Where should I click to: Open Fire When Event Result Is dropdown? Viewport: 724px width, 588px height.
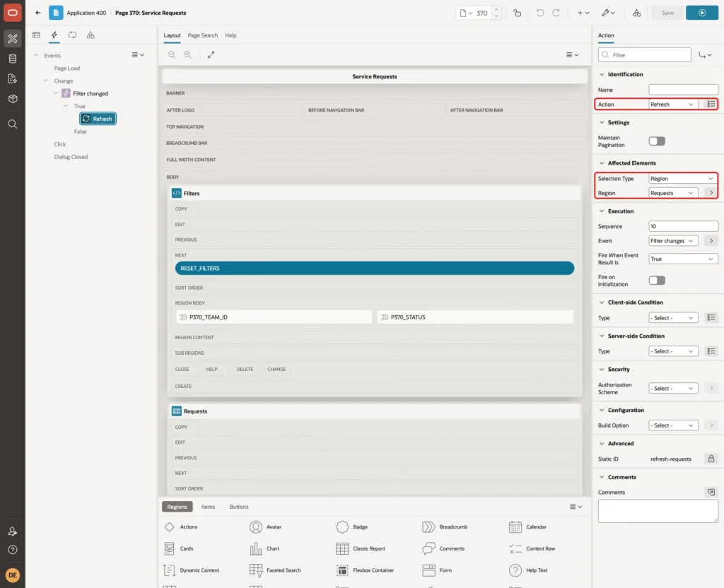[683, 259]
